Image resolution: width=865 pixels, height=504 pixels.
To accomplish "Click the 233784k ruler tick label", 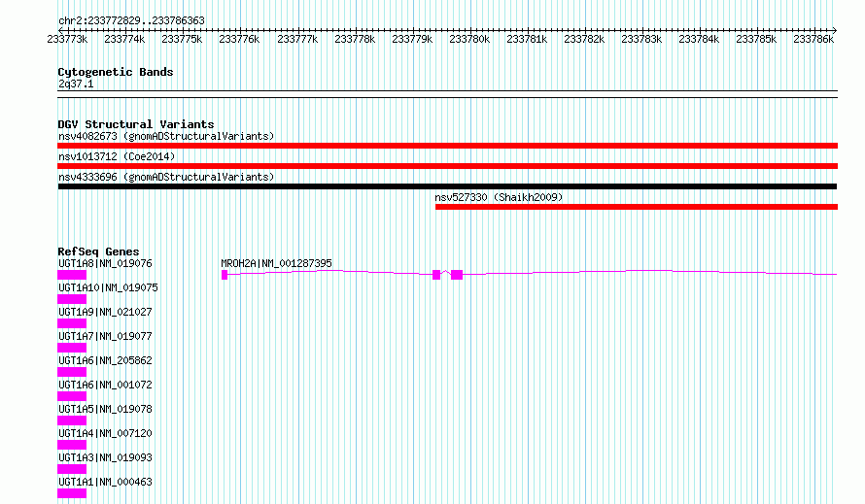I will coord(699,39).
